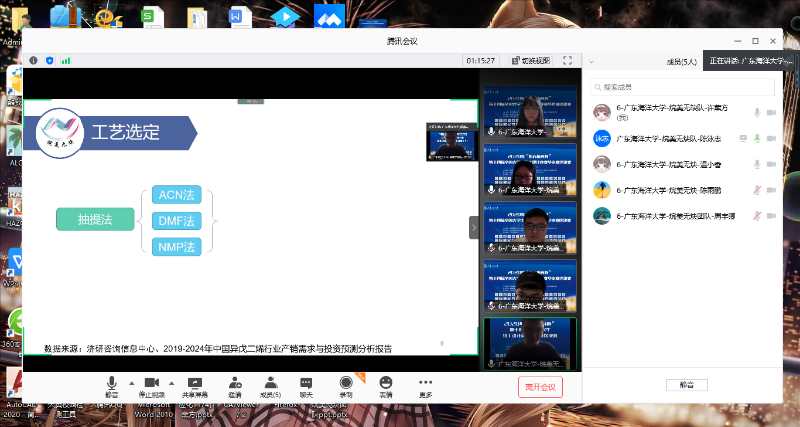Open the chat panel
Screen dimensions: 800x427
306,386
